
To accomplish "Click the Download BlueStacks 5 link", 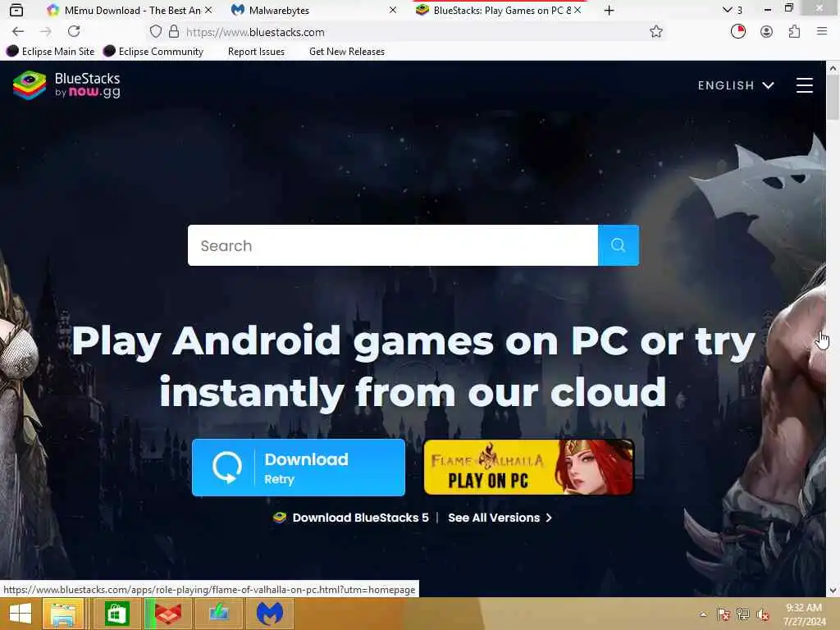I will [351, 518].
